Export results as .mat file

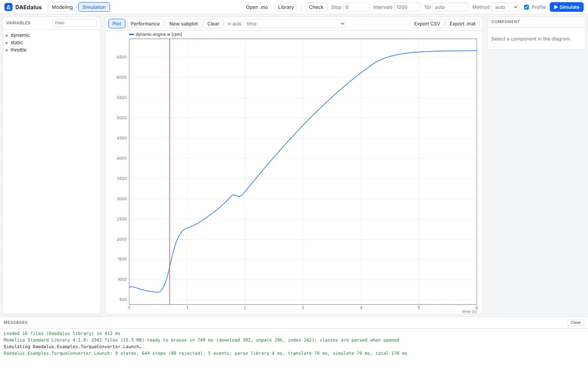[463, 24]
